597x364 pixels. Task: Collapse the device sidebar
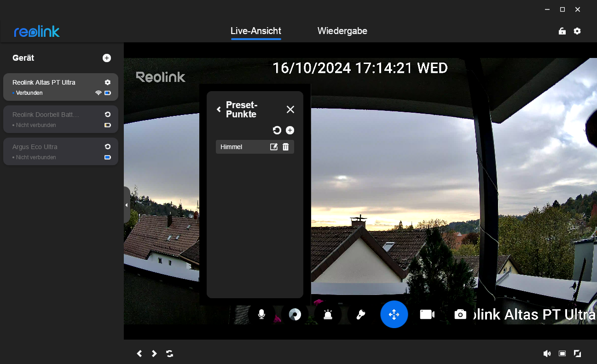coord(127,205)
